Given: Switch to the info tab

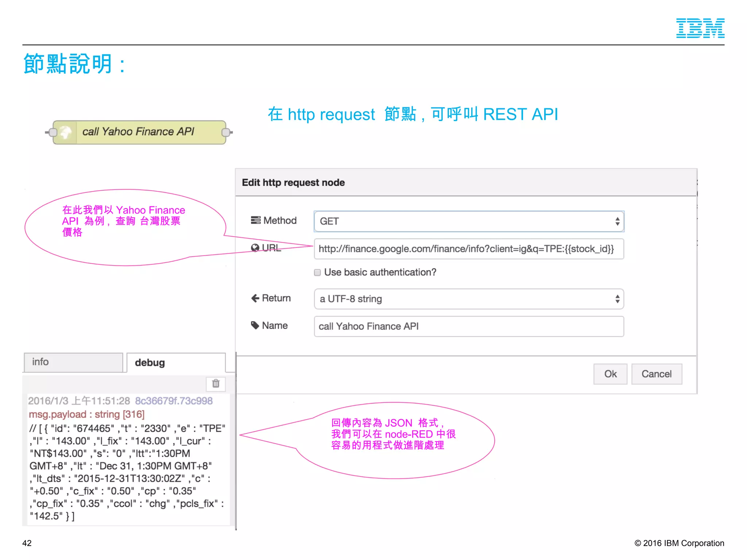Looking at the screenshot, I should (73, 362).
